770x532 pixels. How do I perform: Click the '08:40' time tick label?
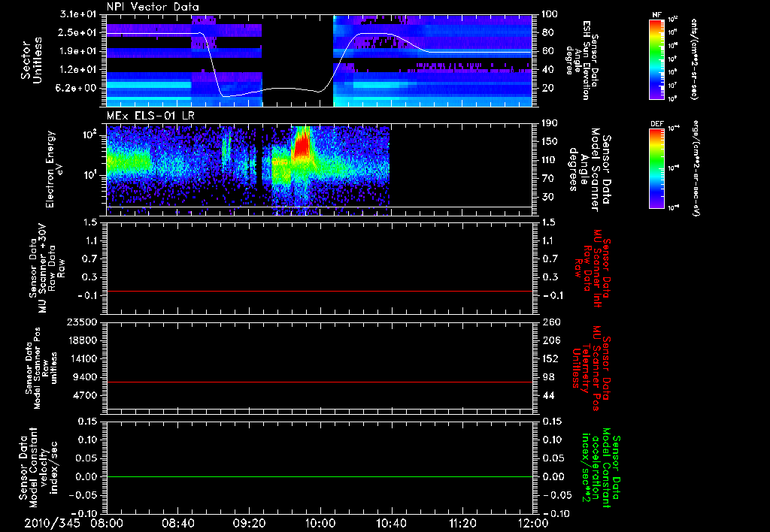point(177,523)
